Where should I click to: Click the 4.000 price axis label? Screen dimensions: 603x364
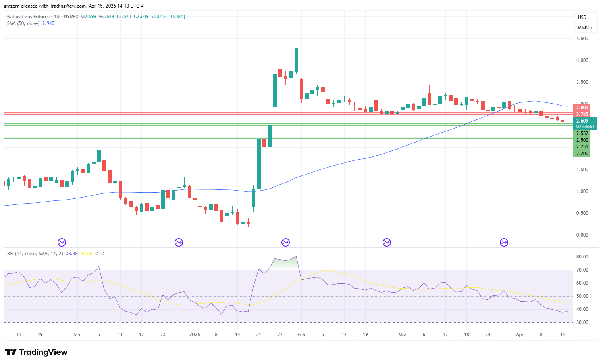582,60
